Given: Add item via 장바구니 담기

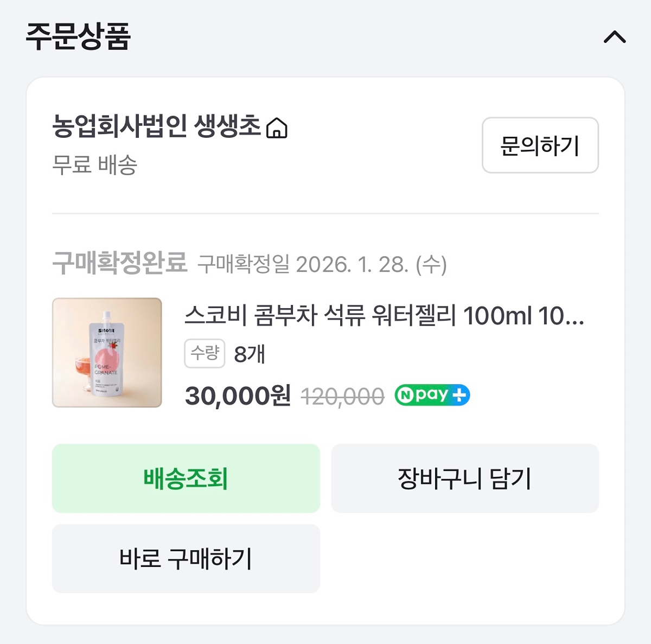Looking at the screenshot, I should click(x=465, y=479).
